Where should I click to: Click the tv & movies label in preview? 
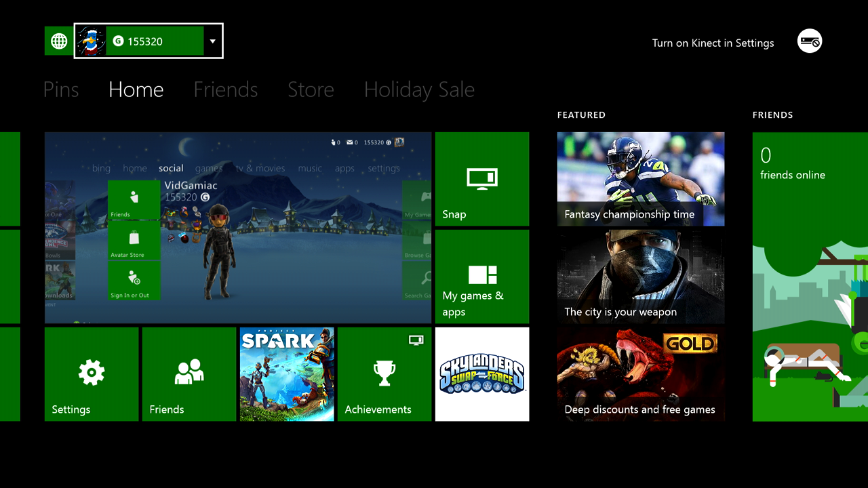click(260, 168)
